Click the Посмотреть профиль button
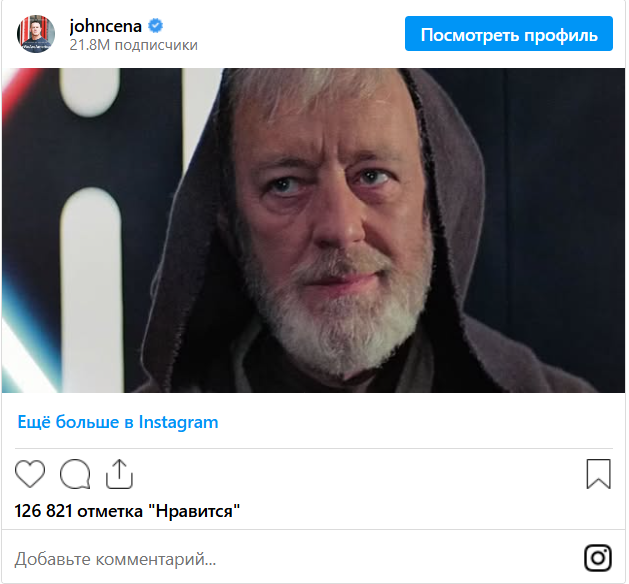Screen dimensions: 629x584 pos(509,34)
